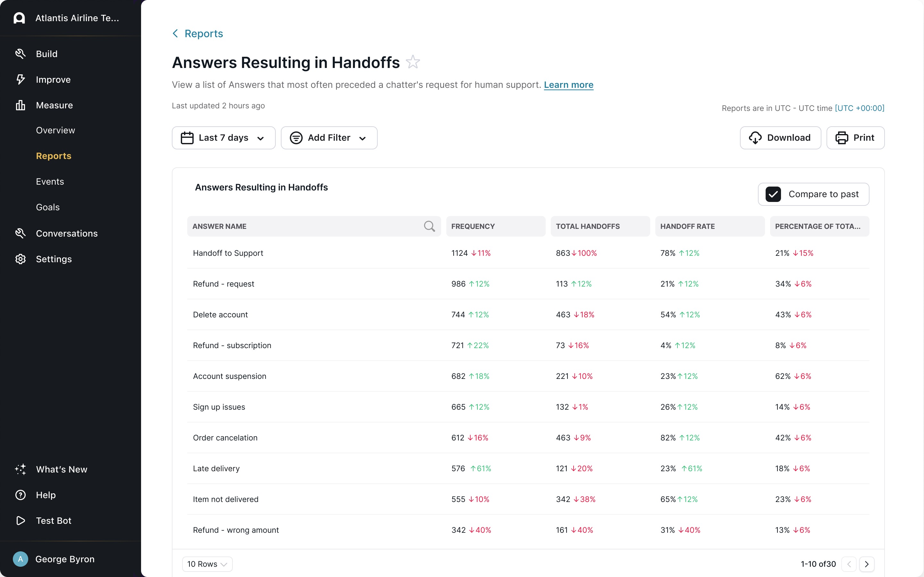Image resolution: width=924 pixels, height=577 pixels.
Task: Click the Settings gear icon in sidebar
Action: point(20,259)
